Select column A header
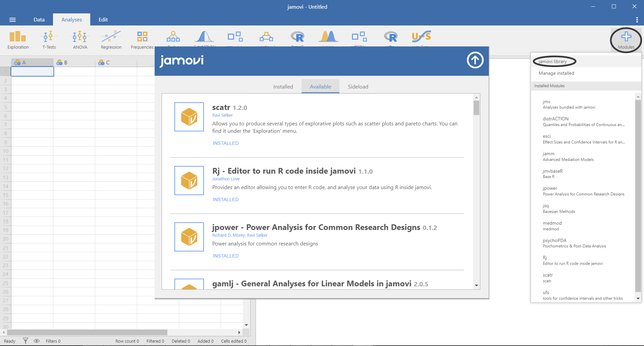This screenshot has height=346, width=644. click(32, 62)
